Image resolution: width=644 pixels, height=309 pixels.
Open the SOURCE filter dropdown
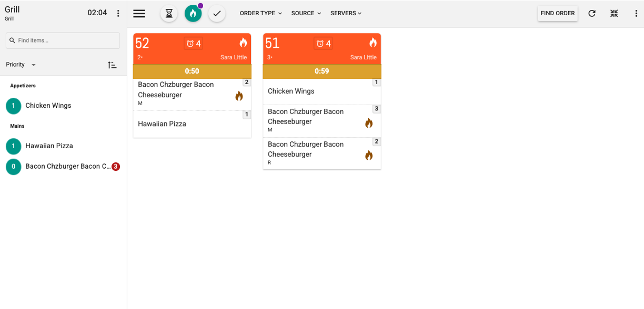(x=306, y=14)
